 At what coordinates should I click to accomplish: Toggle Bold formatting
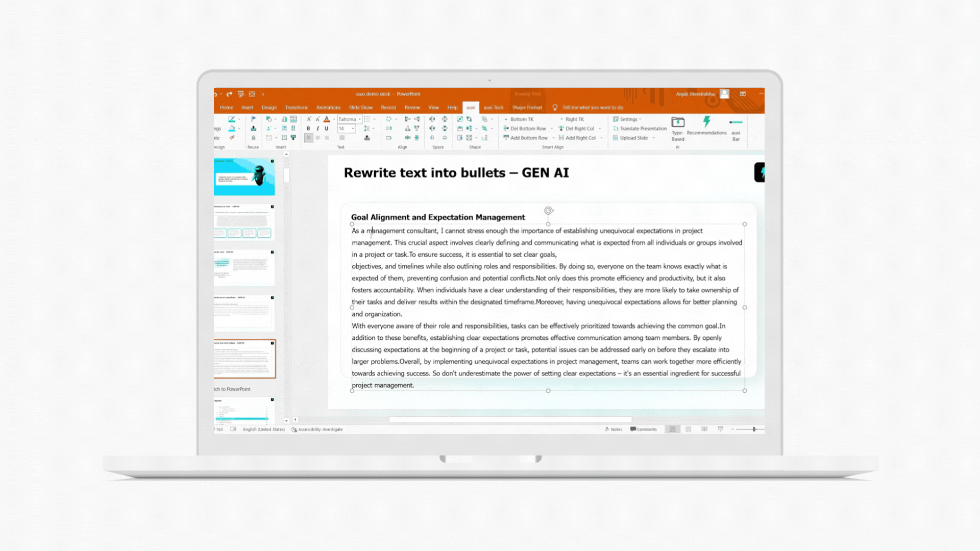308,129
